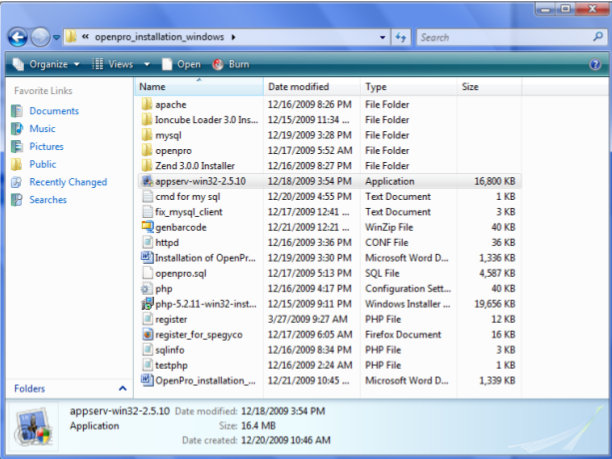Click the refresh arrows icon beside address bar
Screen dimensions: 612x459
400,37
